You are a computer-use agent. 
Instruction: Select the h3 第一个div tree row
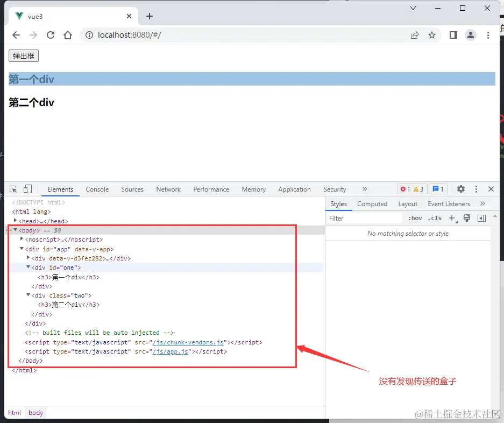coord(69,277)
